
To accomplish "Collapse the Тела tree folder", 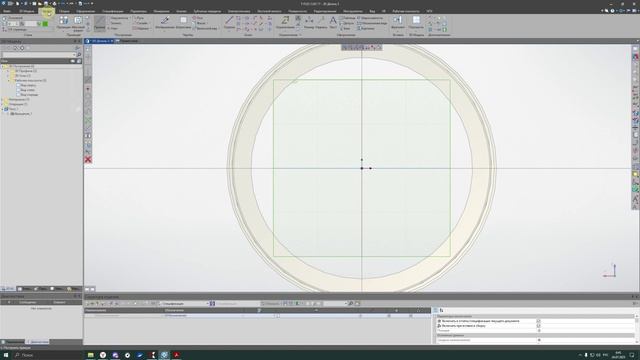I will [2, 109].
